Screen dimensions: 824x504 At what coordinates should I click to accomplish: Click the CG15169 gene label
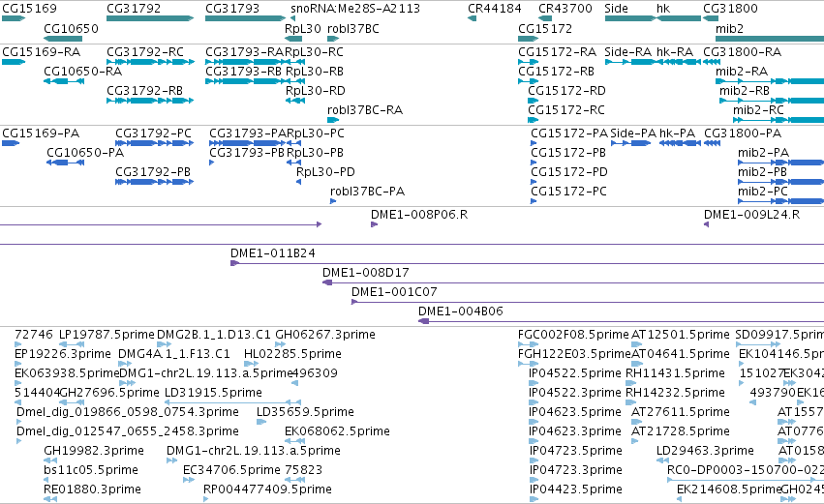coord(29,9)
